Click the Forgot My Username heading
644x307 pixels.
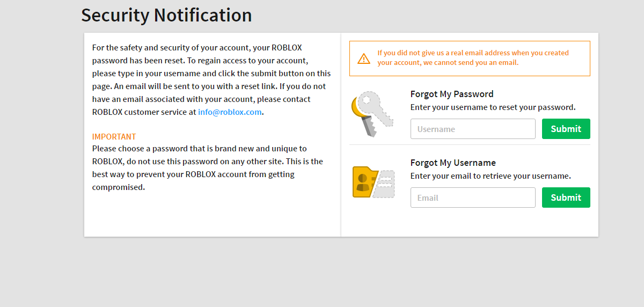[453, 163]
